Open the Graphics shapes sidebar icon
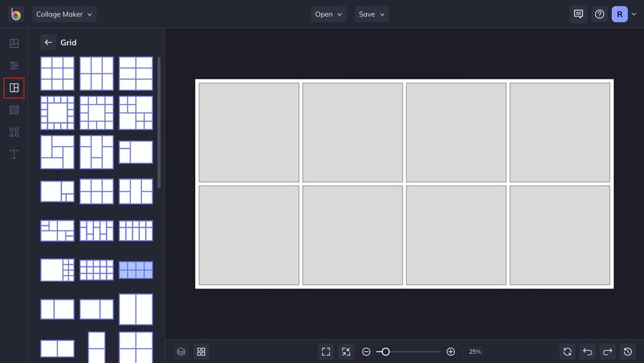 [14, 132]
